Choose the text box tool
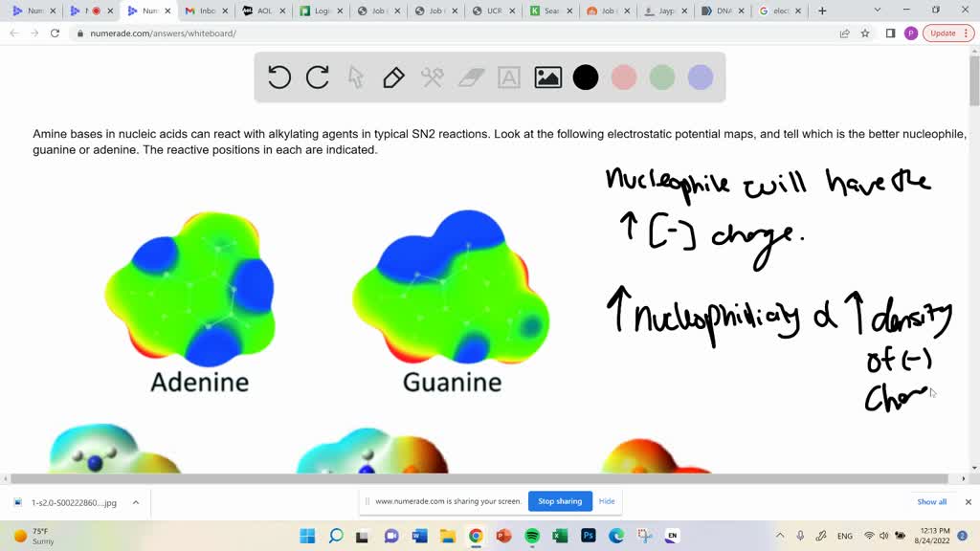The height and width of the screenshot is (551, 980). point(509,77)
